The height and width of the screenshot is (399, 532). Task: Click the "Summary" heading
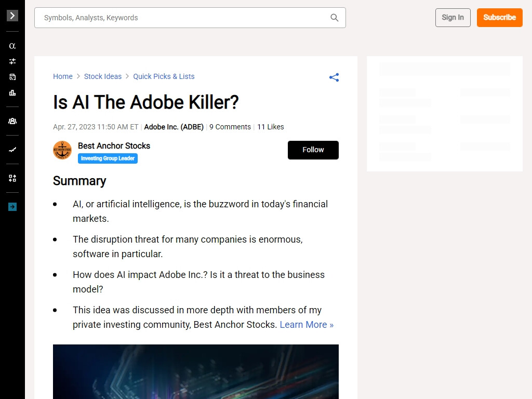coord(79,181)
